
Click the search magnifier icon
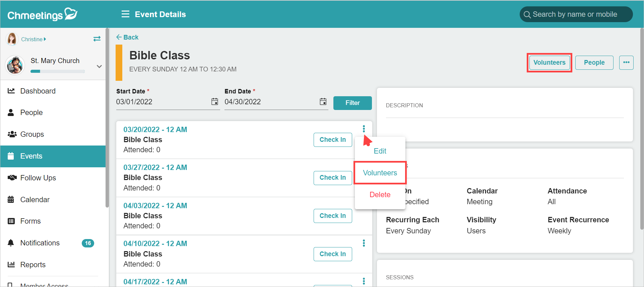click(x=527, y=15)
